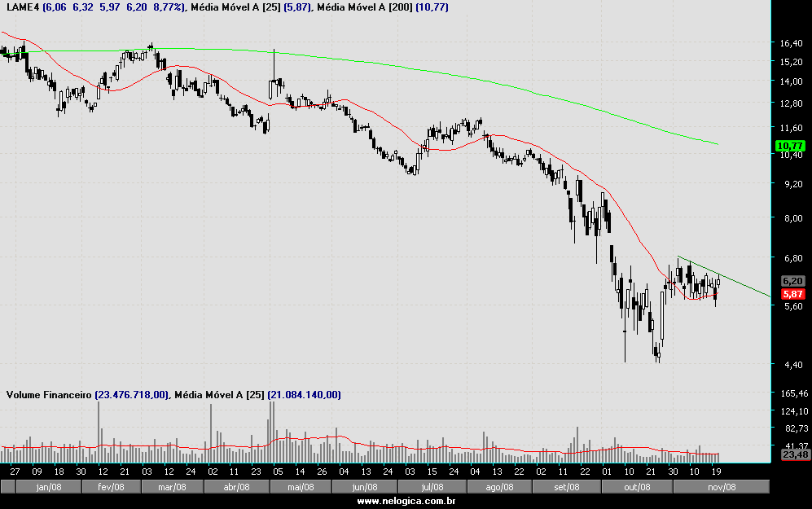Select the 12,80 price axis value

click(792, 103)
